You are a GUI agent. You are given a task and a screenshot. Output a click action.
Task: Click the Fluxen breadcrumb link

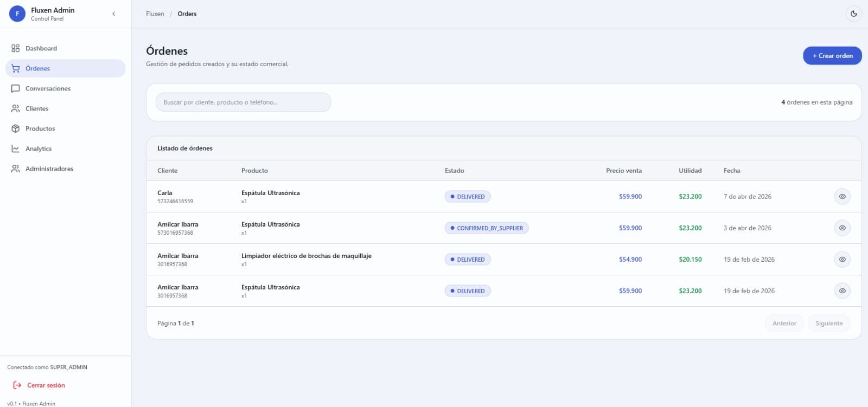155,14
